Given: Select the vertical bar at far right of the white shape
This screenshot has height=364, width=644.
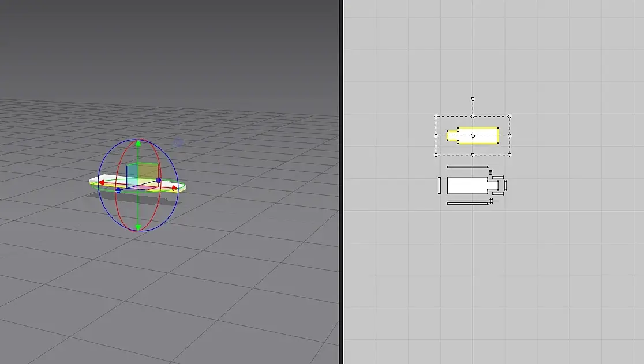Looking at the screenshot, I should [x=505, y=186].
